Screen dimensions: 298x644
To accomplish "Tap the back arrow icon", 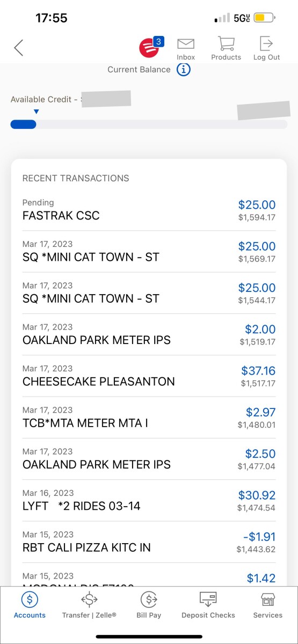I will tap(19, 48).
